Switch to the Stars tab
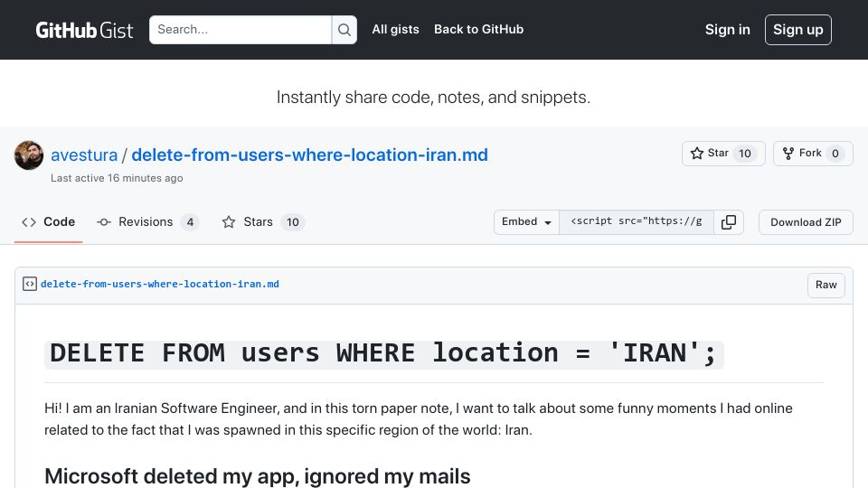Screen dimensions: 868x488 [x=263, y=222]
